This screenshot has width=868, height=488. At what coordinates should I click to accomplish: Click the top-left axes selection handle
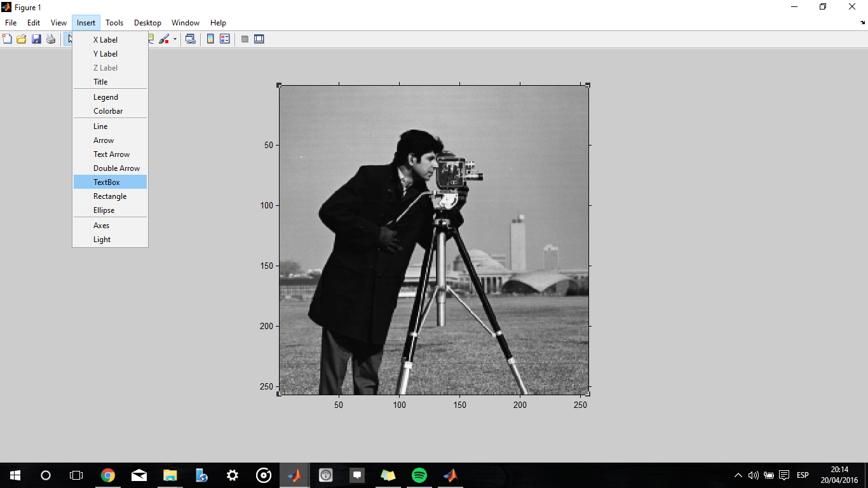(278, 85)
